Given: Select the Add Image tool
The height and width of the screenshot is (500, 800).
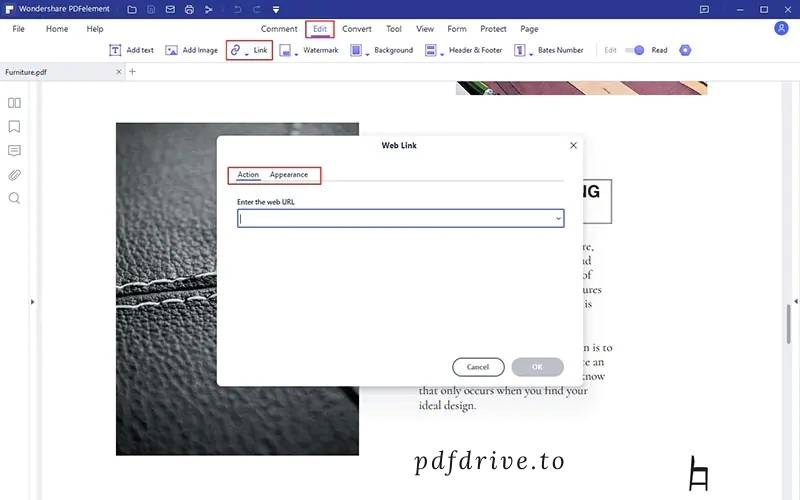Looking at the screenshot, I should (191, 50).
